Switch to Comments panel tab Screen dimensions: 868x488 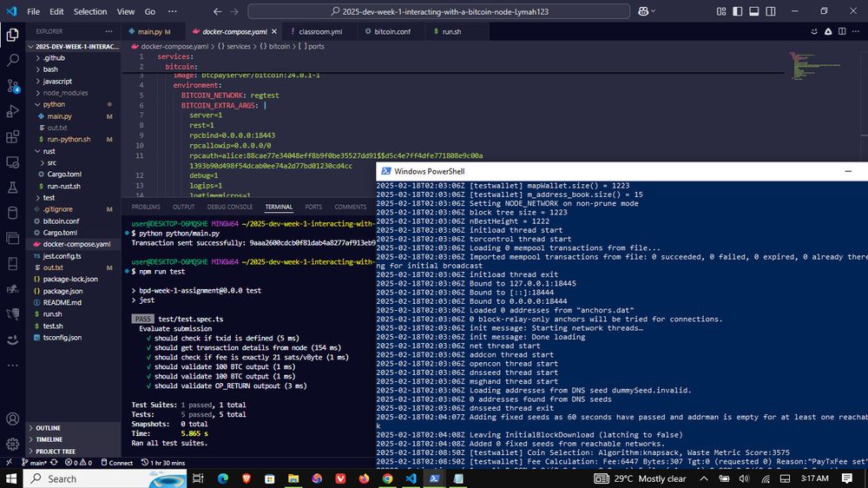click(351, 207)
